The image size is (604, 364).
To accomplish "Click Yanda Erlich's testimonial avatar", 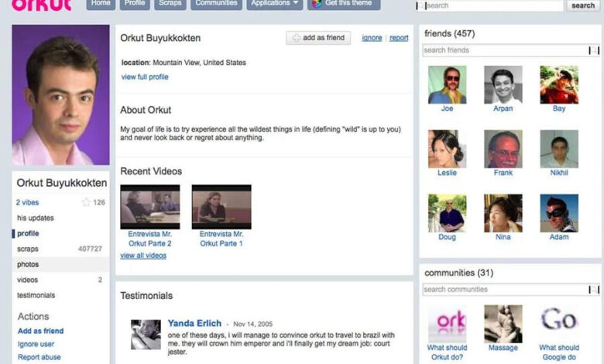I will (x=146, y=335).
